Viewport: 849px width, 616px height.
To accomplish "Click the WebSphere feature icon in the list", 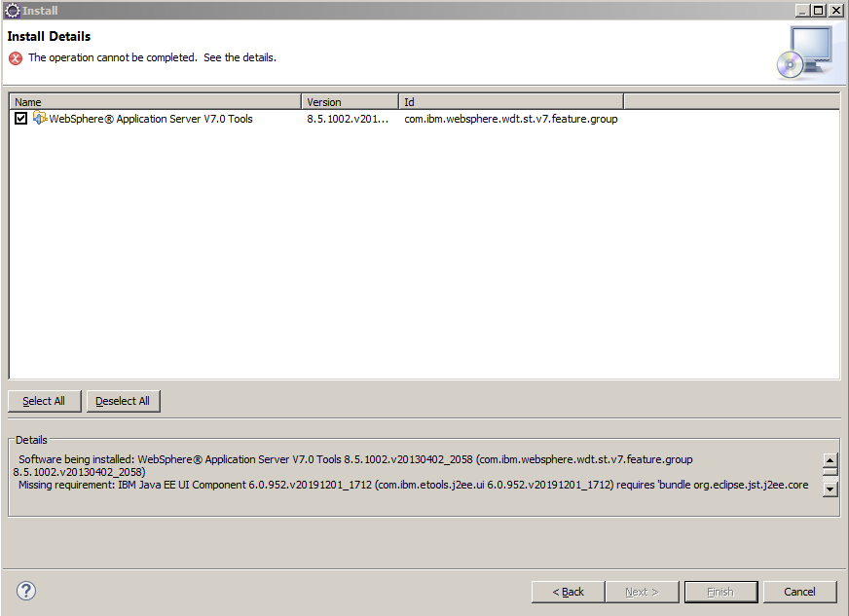I will pos(40,118).
